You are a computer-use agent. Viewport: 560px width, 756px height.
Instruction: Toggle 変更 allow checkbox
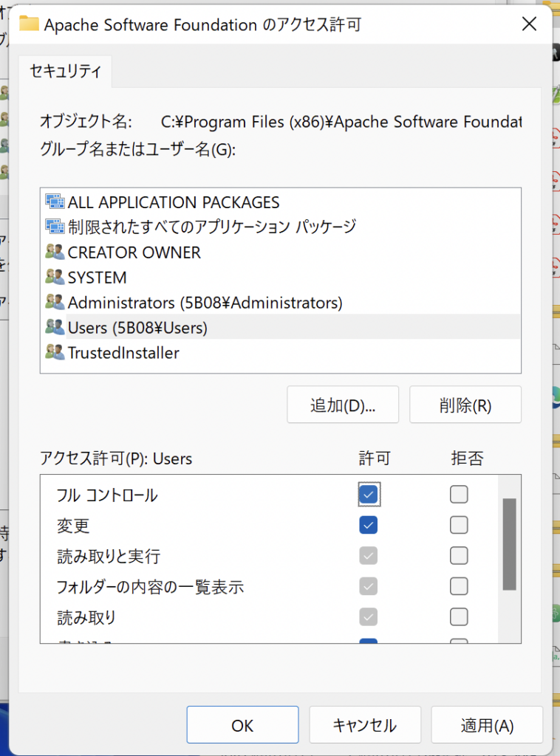[x=369, y=525]
